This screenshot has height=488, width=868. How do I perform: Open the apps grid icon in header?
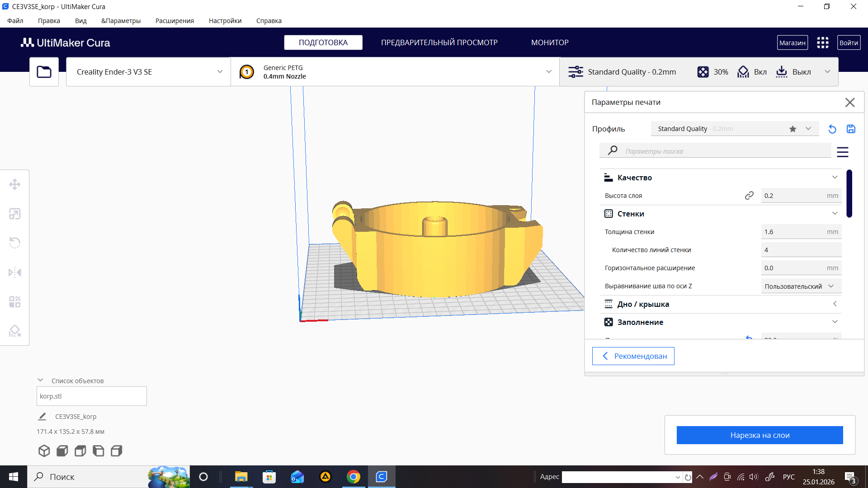(823, 43)
